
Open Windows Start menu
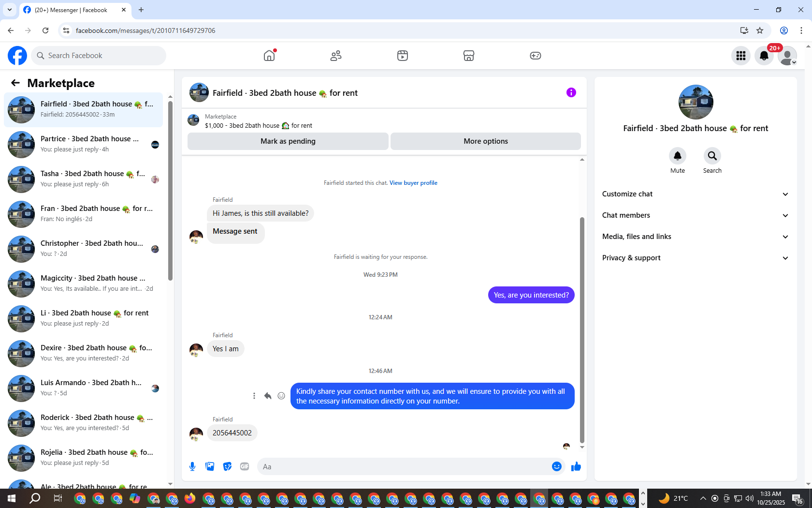(12, 498)
